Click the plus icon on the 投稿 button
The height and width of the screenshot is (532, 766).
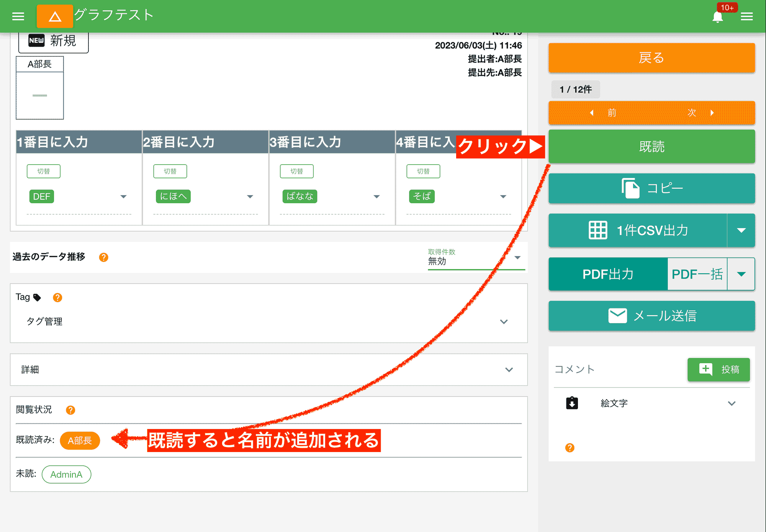coord(705,369)
